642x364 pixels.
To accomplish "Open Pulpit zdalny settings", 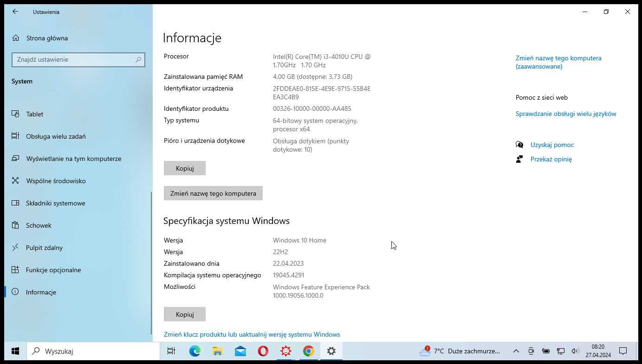I will tap(44, 248).
